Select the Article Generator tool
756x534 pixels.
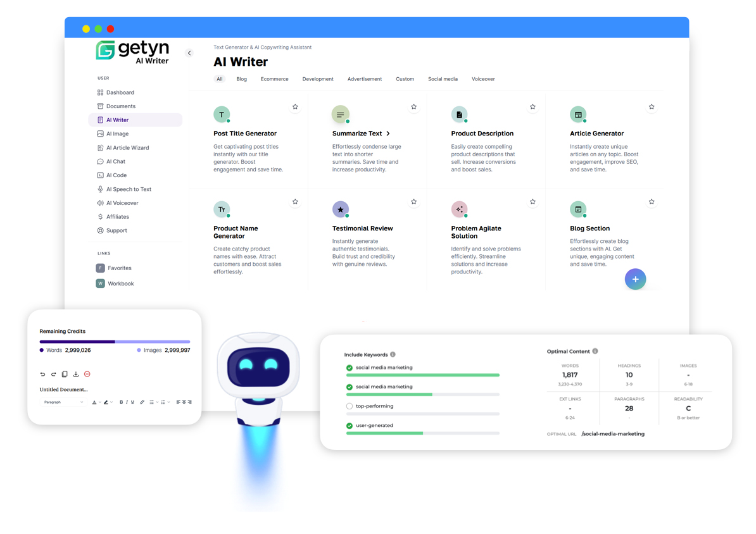[x=596, y=133]
